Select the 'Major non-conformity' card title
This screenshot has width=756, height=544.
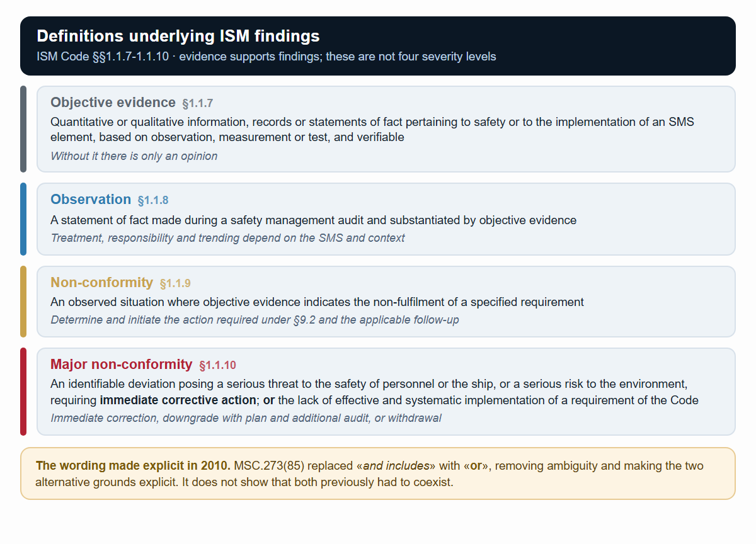[x=122, y=365]
